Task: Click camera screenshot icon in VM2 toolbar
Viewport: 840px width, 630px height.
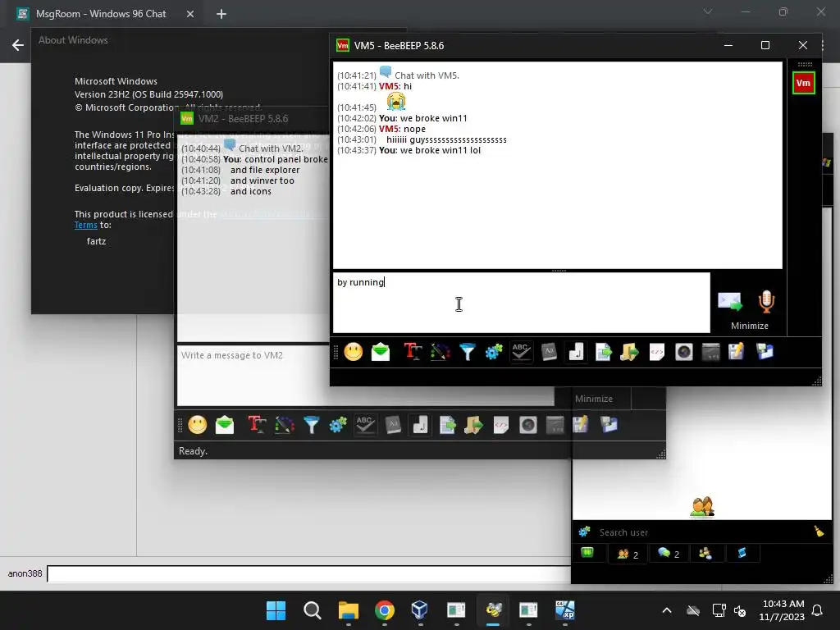Action: (528, 425)
